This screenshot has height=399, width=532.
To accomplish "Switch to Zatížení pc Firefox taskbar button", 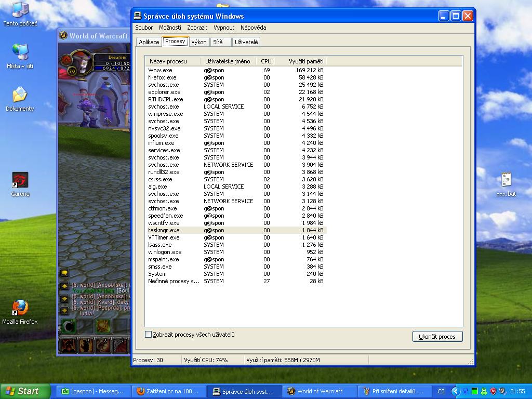I will coord(168,391).
